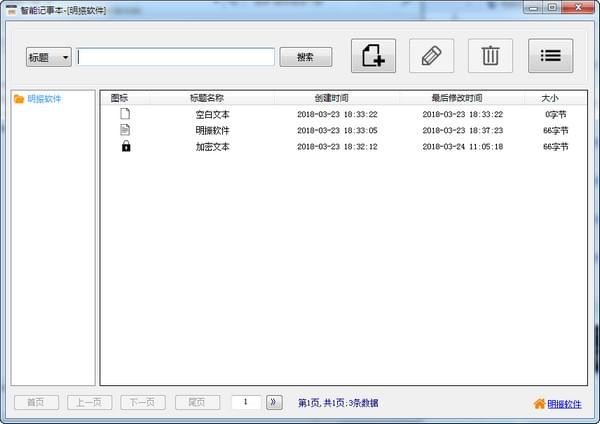Viewport: 600px width, 424px height.
Task: Open the 明振软件 link at bottom right
Action: [564, 404]
